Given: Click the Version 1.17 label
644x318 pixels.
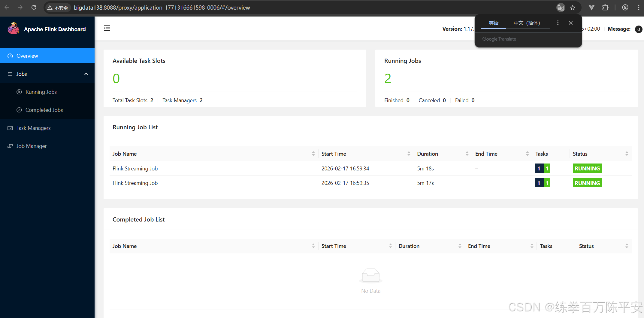Looking at the screenshot, I should click(x=458, y=29).
